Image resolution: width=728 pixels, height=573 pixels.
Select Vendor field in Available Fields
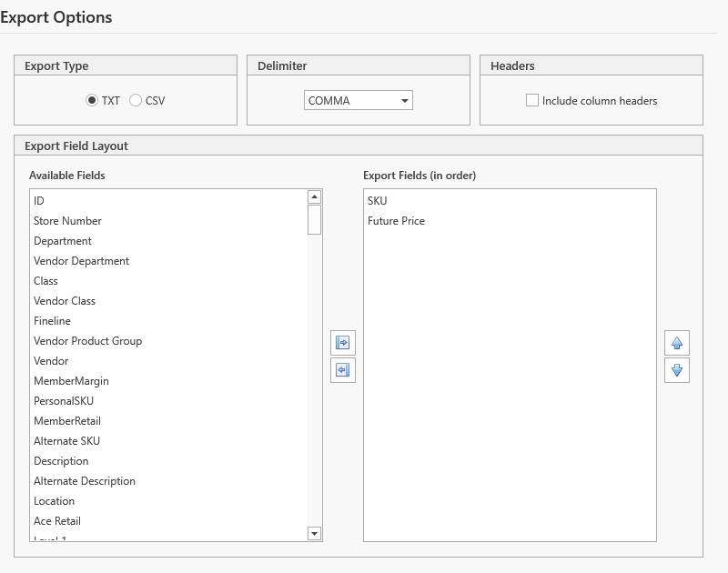coord(167,360)
